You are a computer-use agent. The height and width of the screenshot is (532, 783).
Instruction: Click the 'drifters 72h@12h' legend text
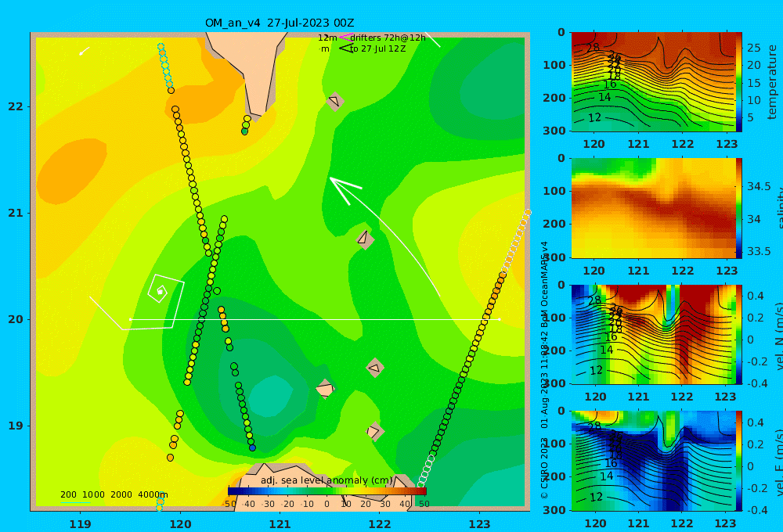pos(388,38)
